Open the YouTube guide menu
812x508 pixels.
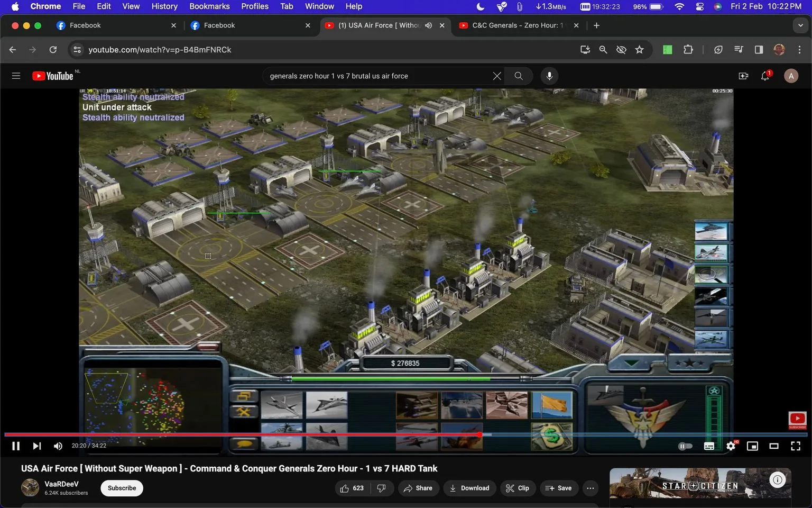pyautogui.click(x=16, y=76)
